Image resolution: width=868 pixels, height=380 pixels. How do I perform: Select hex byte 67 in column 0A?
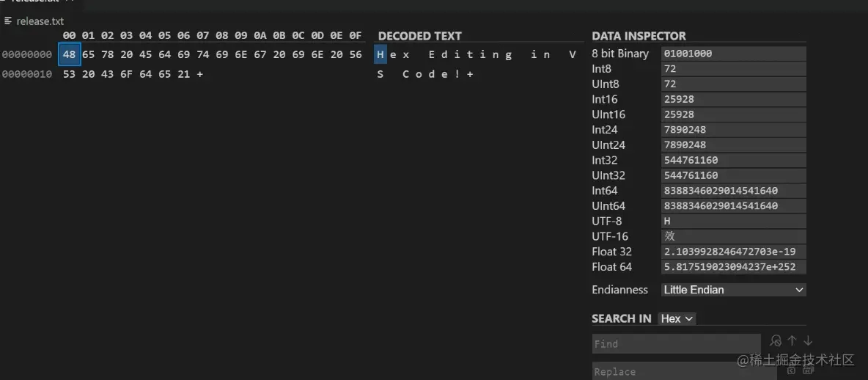click(x=260, y=54)
